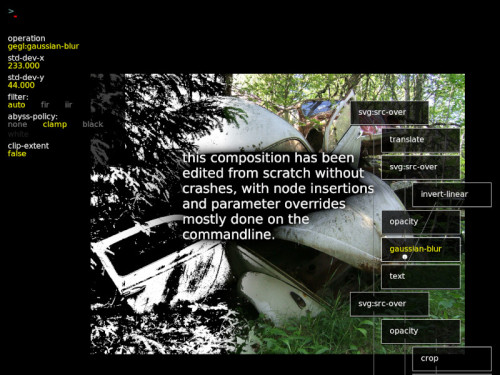Click the white pad dot under gaussian-blur

click(x=405, y=257)
